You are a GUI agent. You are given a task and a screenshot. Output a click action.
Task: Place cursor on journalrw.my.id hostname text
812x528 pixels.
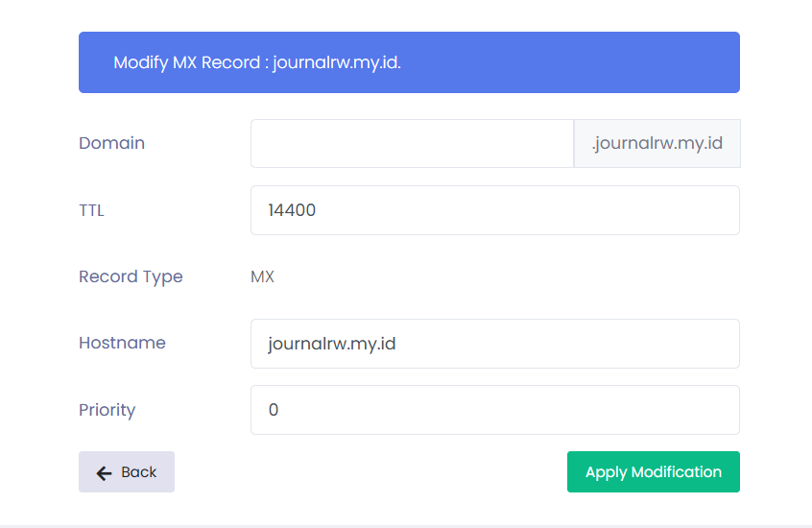click(x=332, y=344)
